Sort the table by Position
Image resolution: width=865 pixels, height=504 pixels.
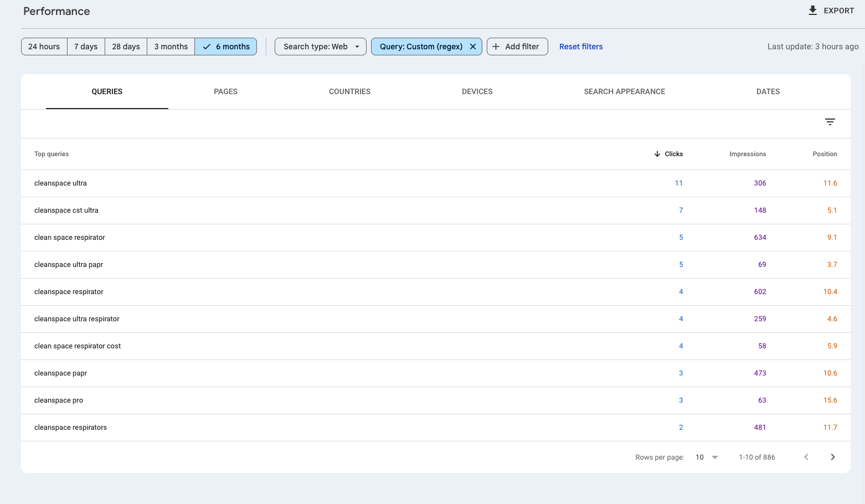[825, 154]
